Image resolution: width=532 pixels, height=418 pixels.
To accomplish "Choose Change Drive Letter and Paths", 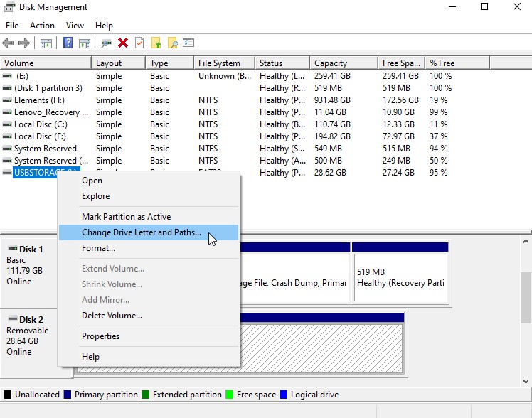I will 141,232.
